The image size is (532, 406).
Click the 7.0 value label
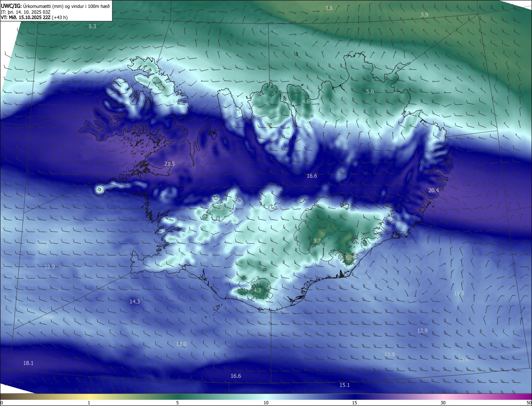[x=219, y=208]
